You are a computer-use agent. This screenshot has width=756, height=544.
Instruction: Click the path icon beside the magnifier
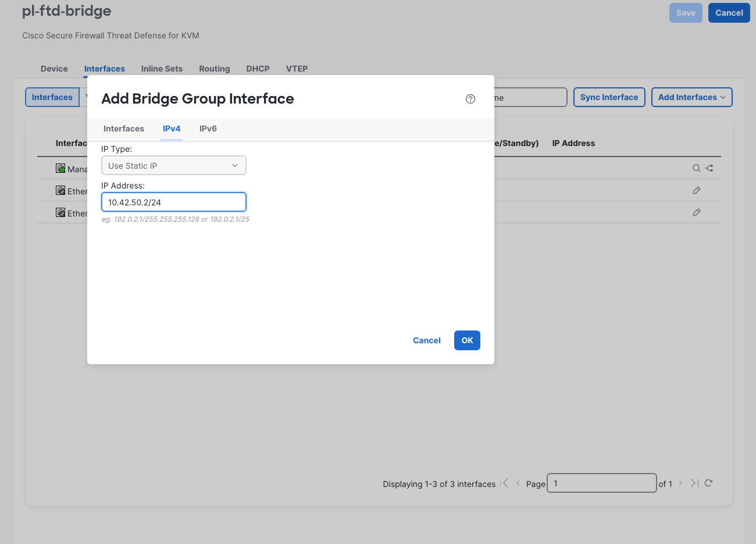[x=709, y=168]
